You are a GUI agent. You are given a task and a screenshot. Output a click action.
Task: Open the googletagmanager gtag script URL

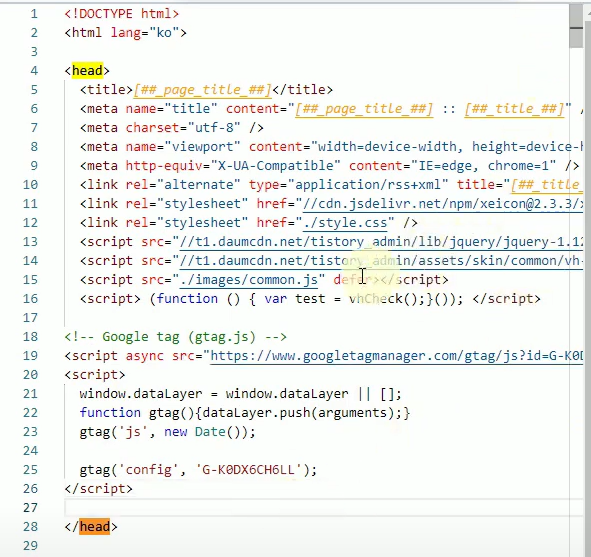pos(397,356)
